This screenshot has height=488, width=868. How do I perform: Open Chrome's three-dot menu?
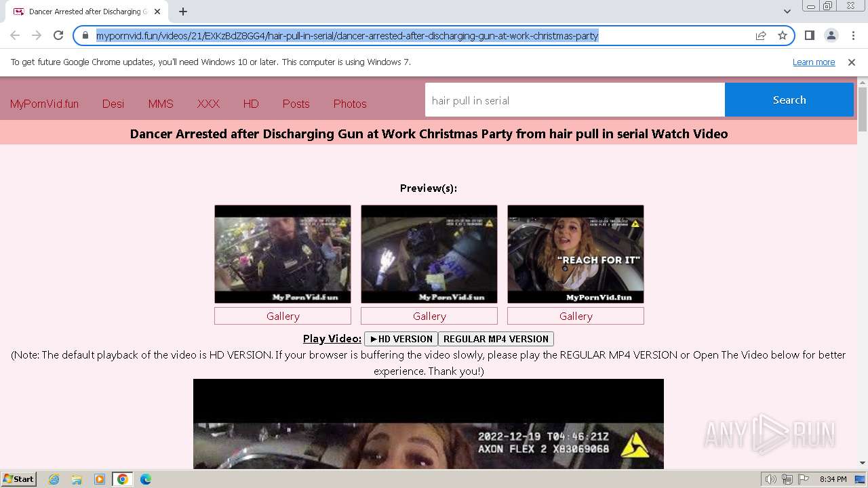point(853,35)
